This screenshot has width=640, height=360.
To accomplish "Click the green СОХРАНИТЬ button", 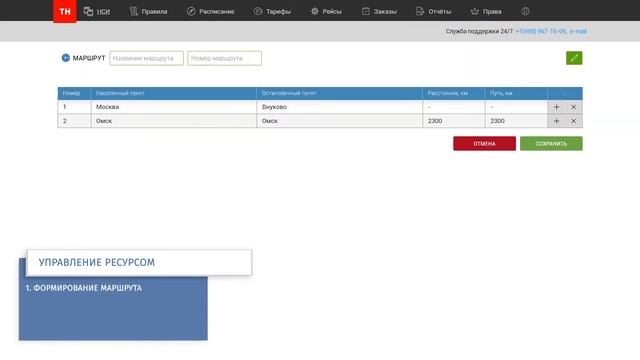I will pos(551,144).
